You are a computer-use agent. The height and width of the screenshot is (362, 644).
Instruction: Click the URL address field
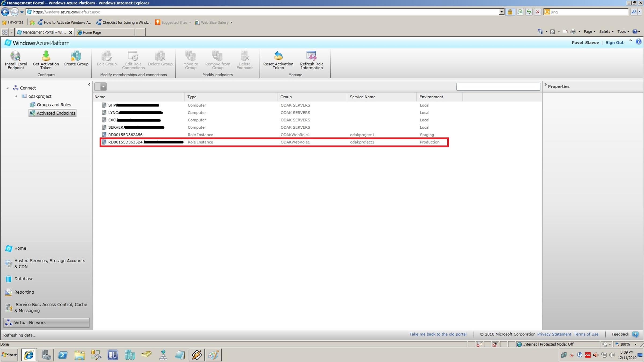pos(263,12)
